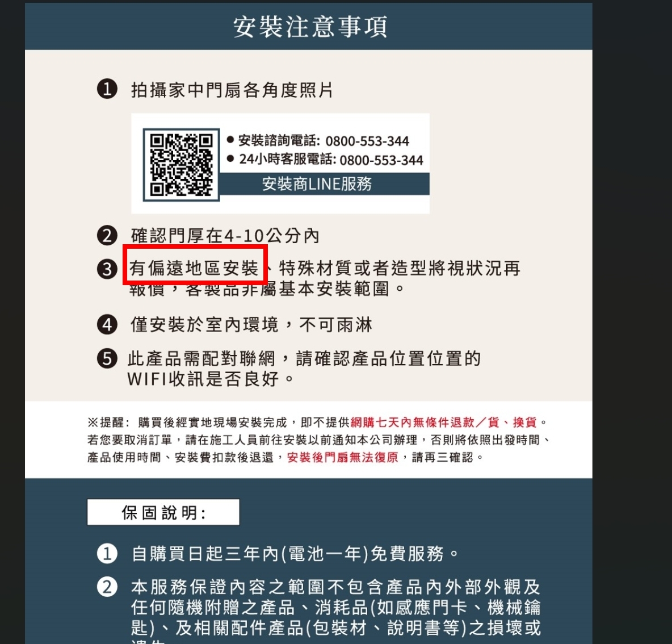Click the WIFI收訊是否良好 text
Screen dimensions: 672x644
point(211,379)
